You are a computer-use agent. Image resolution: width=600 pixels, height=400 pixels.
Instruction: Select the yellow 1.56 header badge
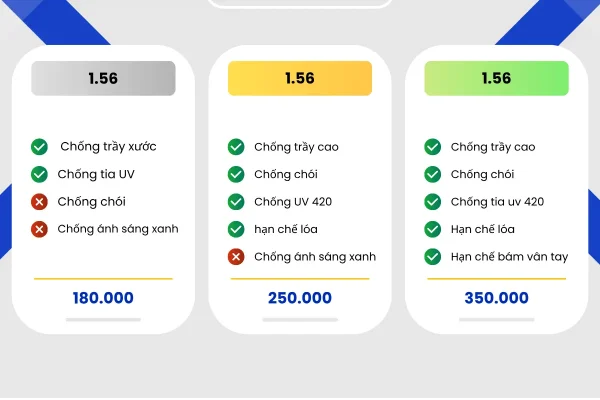click(x=300, y=78)
